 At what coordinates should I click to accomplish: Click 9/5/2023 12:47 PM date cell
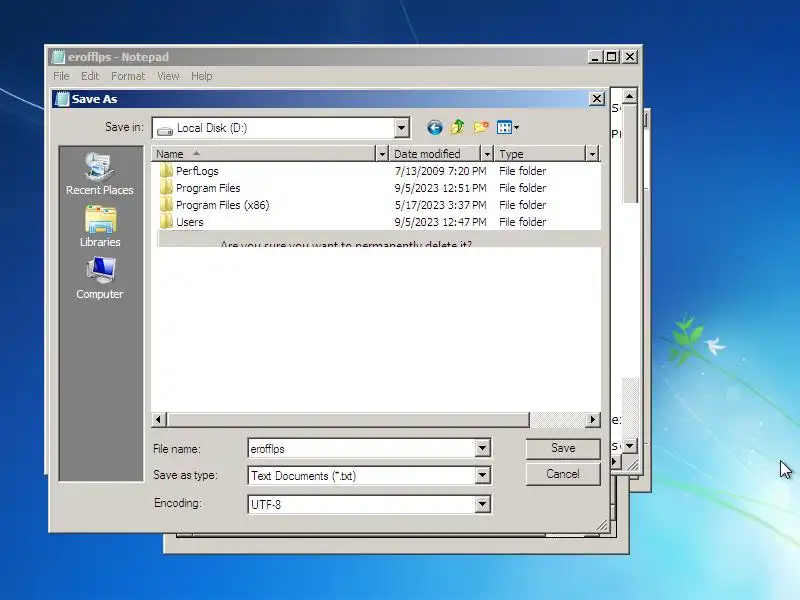click(440, 222)
